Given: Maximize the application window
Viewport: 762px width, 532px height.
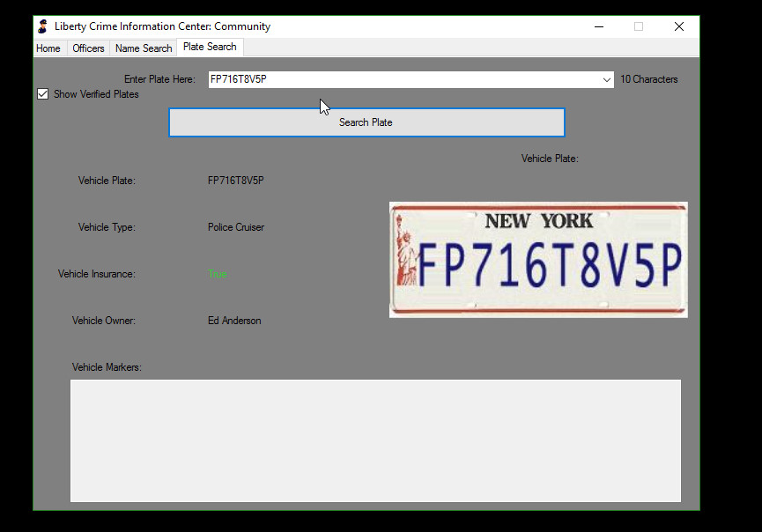Looking at the screenshot, I should tap(639, 26).
